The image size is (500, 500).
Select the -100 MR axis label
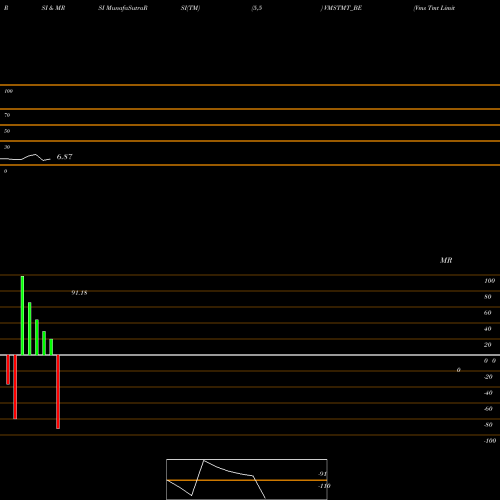(490, 441)
